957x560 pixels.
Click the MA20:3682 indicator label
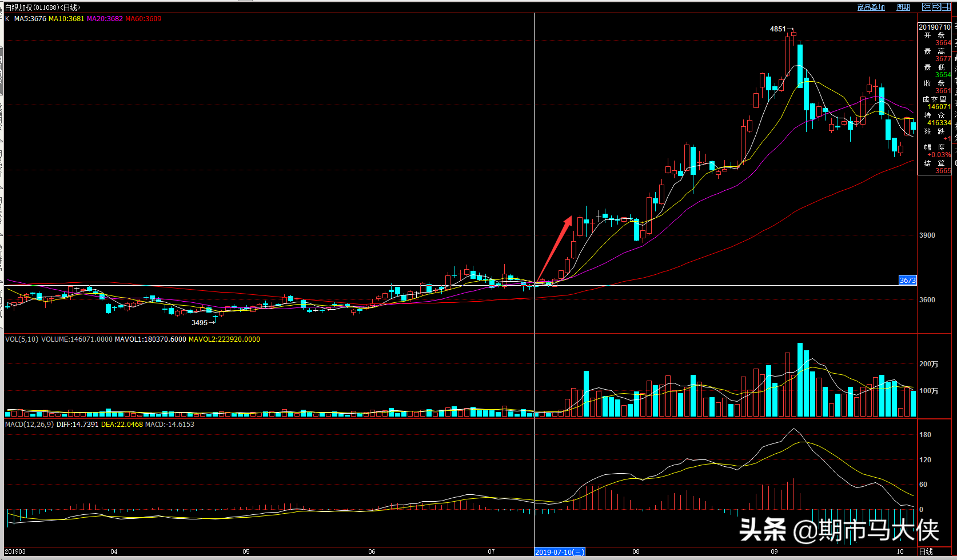click(105, 19)
